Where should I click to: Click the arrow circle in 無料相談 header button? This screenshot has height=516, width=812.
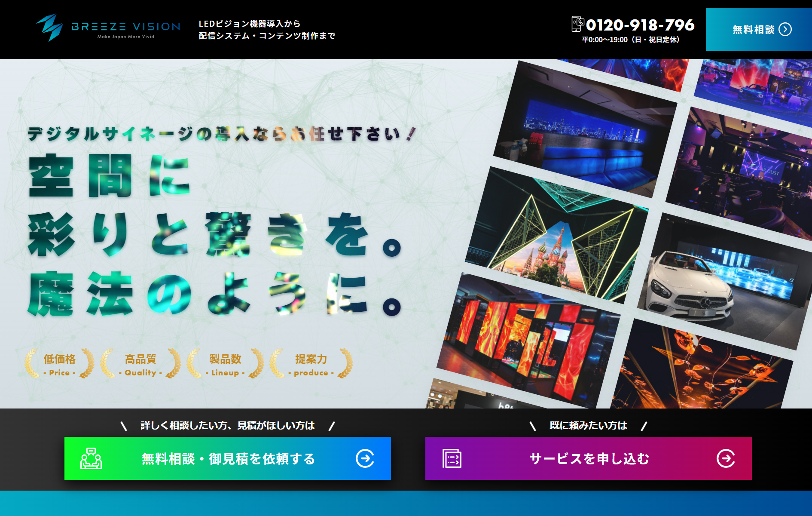[x=785, y=29]
